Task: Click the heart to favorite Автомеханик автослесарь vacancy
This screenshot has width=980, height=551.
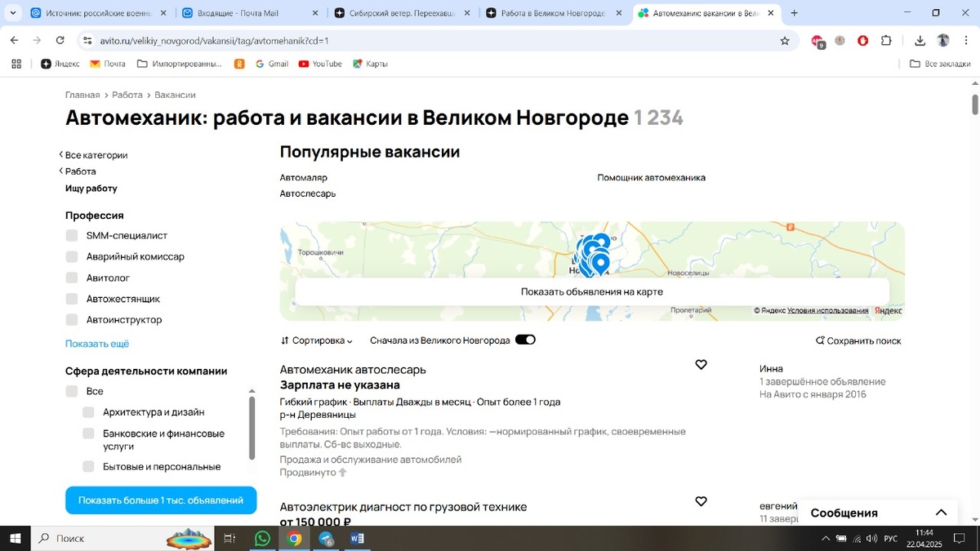Action: pos(701,364)
